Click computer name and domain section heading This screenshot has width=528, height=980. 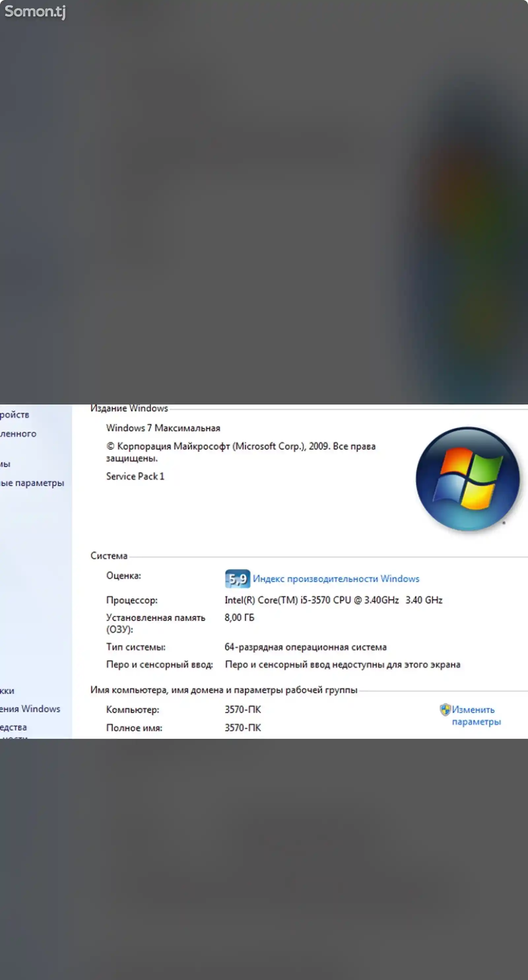pyautogui.click(x=224, y=690)
